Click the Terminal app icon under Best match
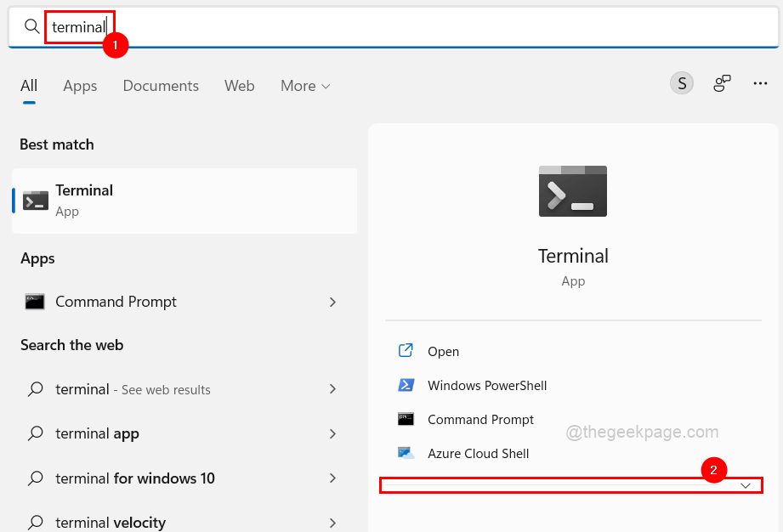Screen dimensions: 783x532 click(x=35, y=200)
